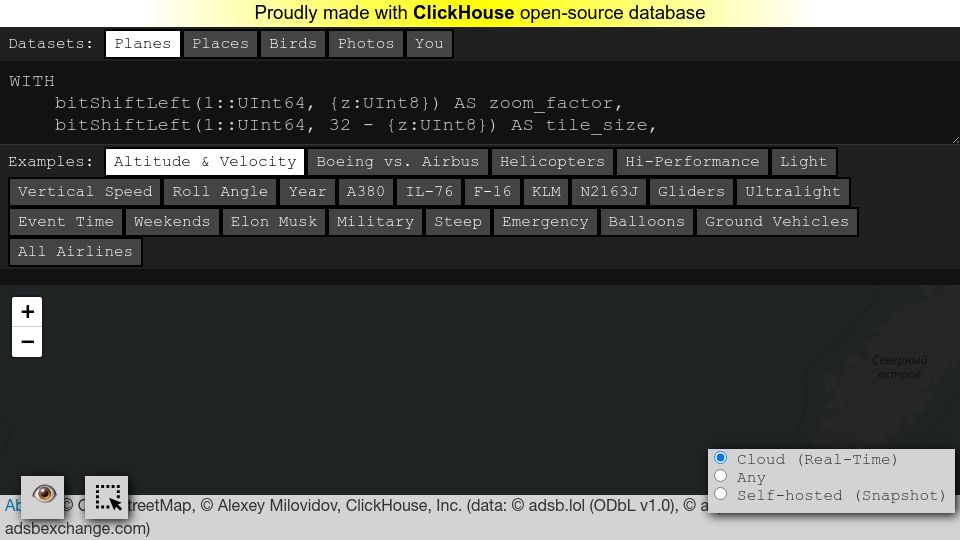Load the Vertical Speed example
Viewport: 960px width, 540px height.
85,192
